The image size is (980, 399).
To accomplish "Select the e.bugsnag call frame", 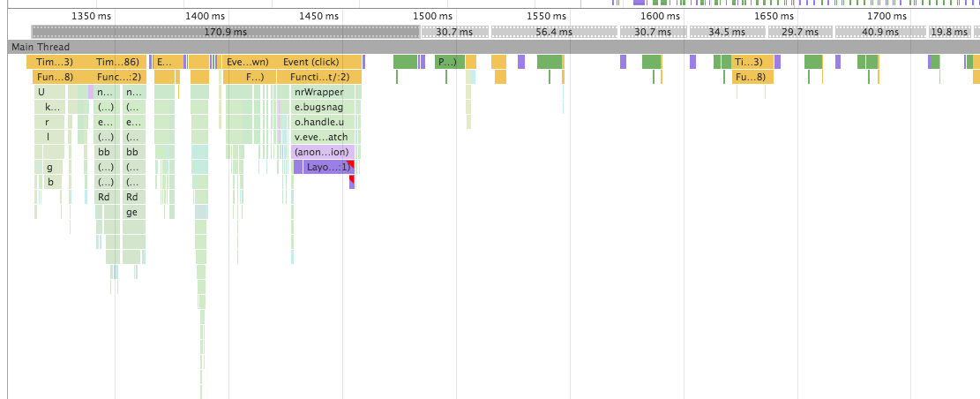I will [323, 107].
